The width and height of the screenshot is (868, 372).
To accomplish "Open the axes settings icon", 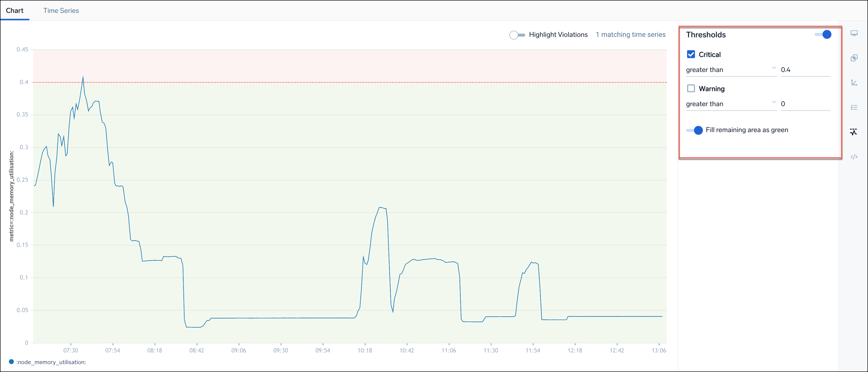I will pos(854,83).
